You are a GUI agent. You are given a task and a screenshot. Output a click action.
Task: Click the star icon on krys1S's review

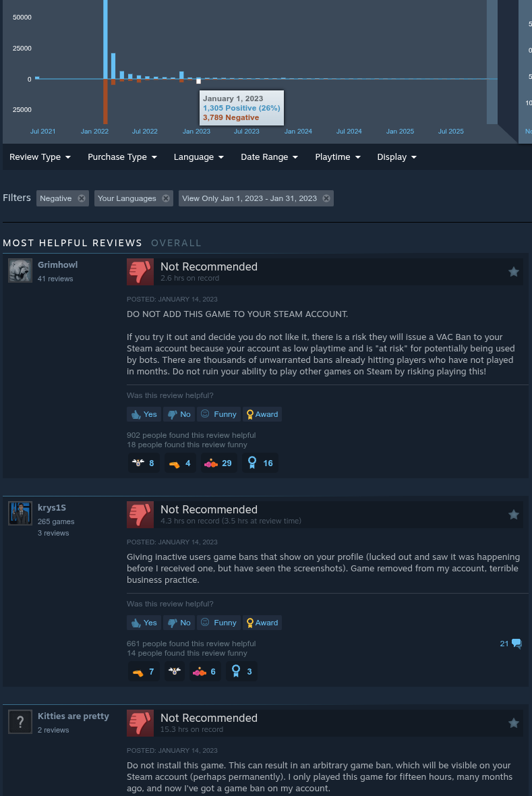click(x=514, y=515)
